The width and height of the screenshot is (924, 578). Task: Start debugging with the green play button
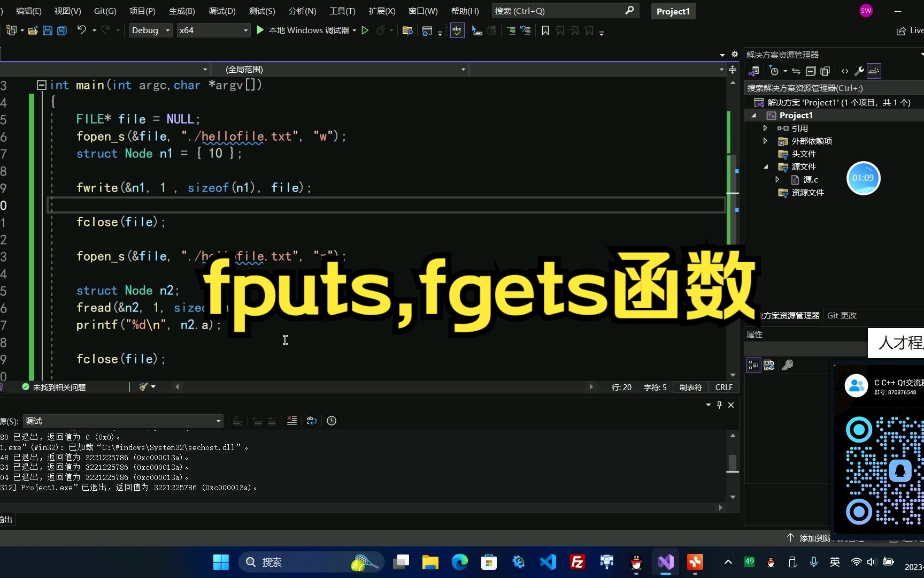260,30
